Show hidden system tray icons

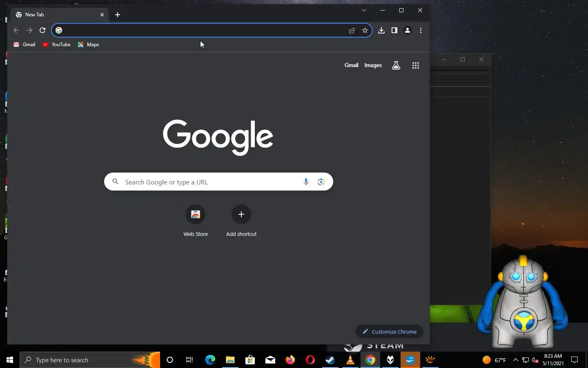coord(516,360)
